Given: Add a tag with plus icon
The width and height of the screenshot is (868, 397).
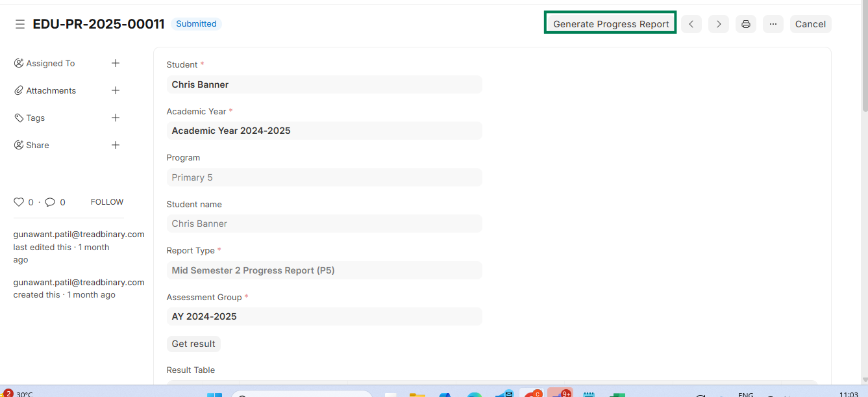Looking at the screenshot, I should click(116, 118).
